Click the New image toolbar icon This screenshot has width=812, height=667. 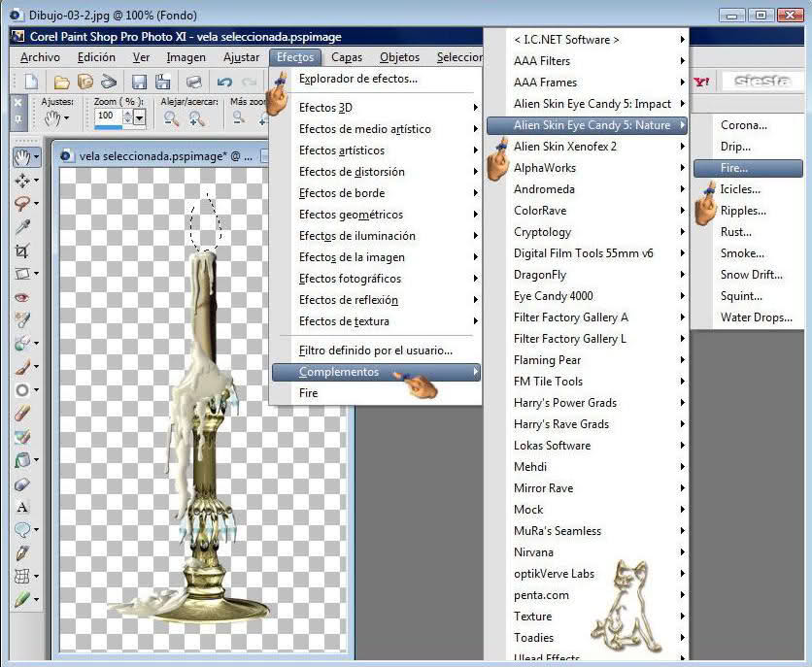click(32, 82)
